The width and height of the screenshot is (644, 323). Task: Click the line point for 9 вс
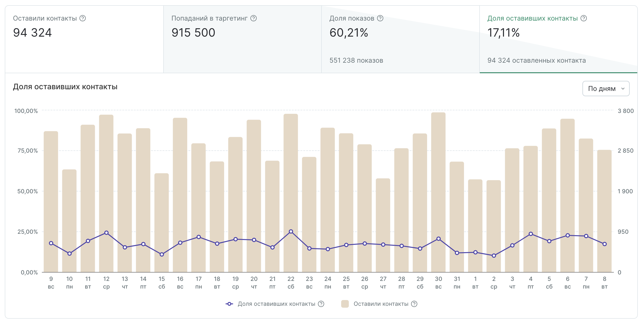tap(51, 243)
